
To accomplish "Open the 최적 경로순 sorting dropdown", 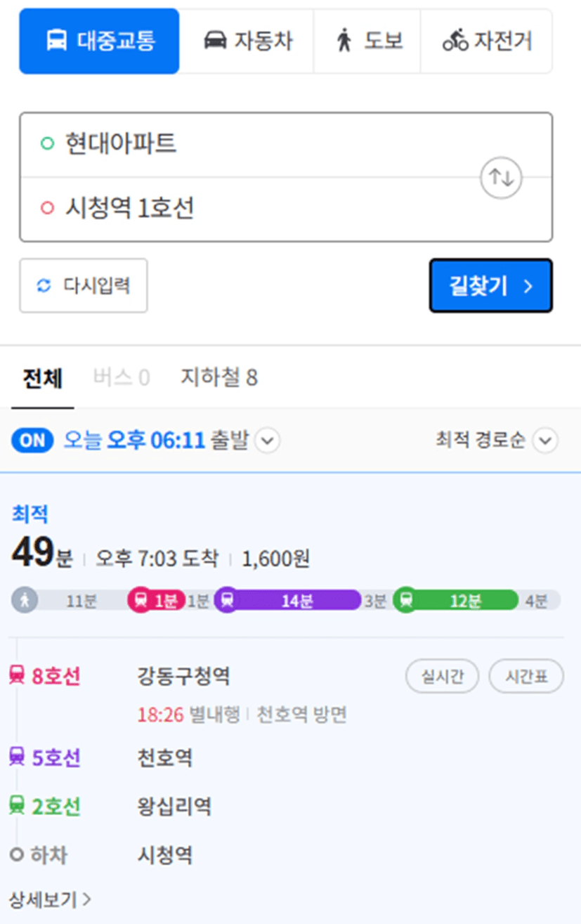I will tap(545, 441).
